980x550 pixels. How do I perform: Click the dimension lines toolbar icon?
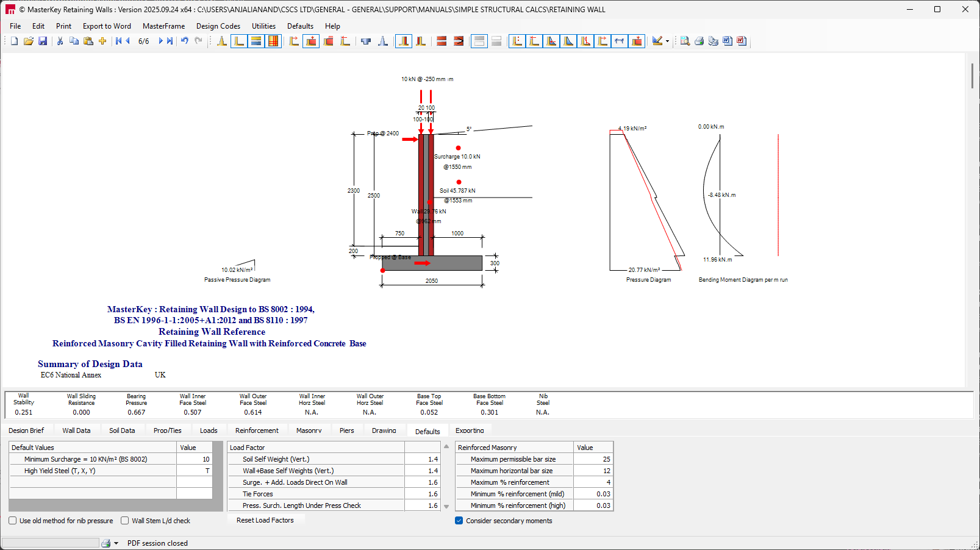[x=620, y=41]
